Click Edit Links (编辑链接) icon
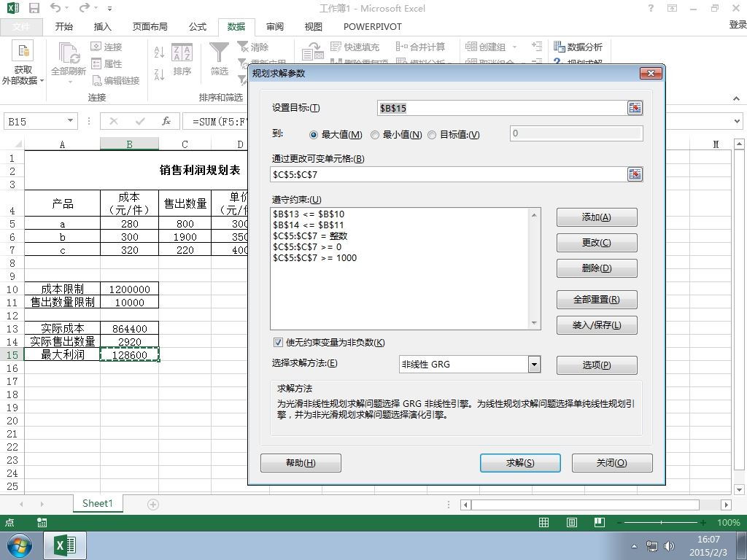747x560 pixels. pos(97,80)
